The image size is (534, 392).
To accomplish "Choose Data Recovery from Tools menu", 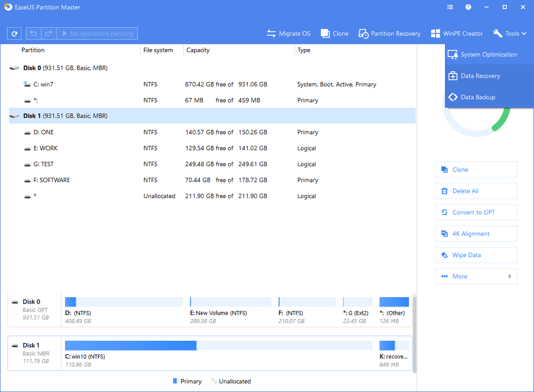I will (489, 76).
